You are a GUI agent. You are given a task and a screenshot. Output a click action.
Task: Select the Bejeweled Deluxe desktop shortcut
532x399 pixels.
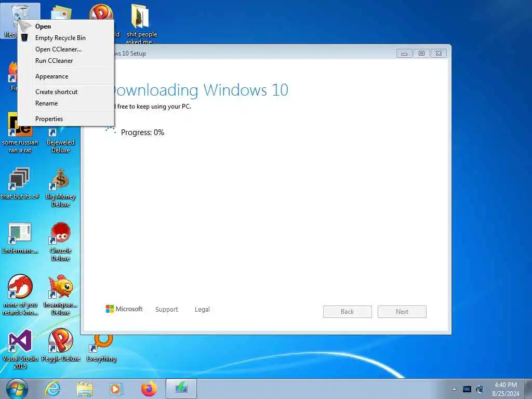coord(60,139)
